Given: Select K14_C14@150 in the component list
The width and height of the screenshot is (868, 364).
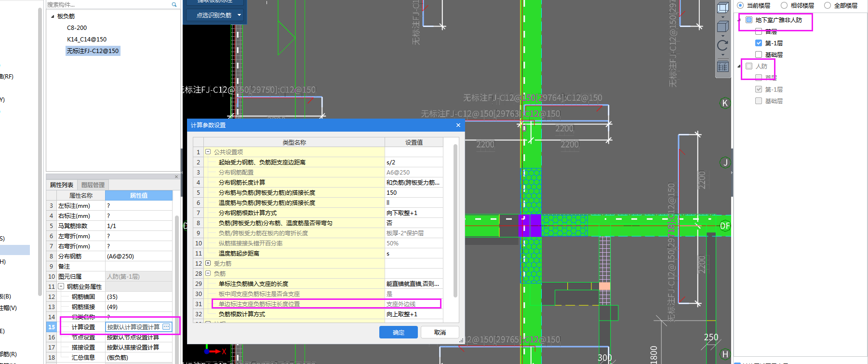Looking at the screenshot, I should point(87,40).
